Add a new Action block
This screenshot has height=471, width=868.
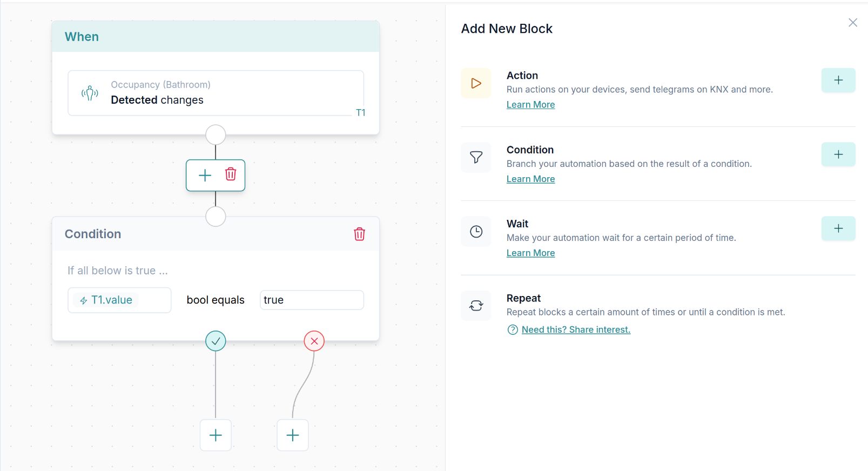point(838,80)
